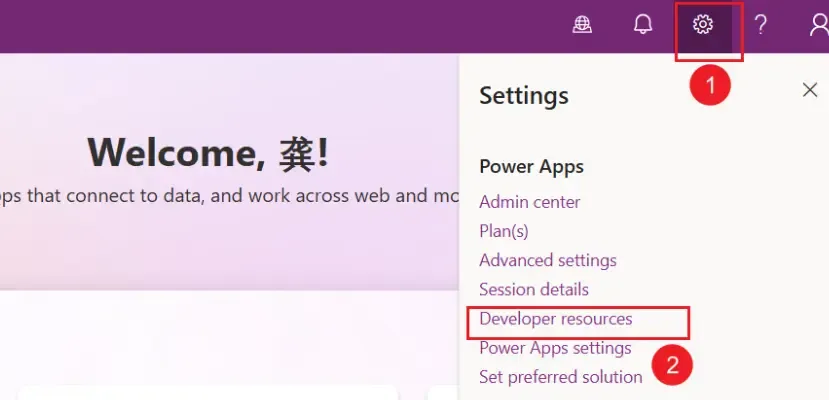Select the white card at bottom left
The width and height of the screenshot is (829, 400).
pos(208,392)
